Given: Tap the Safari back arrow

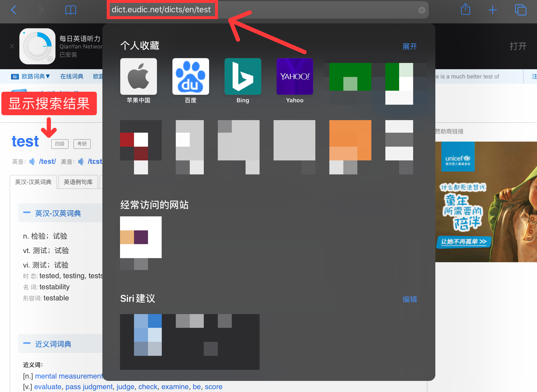Looking at the screenshot, I should [x=14, y=10].
